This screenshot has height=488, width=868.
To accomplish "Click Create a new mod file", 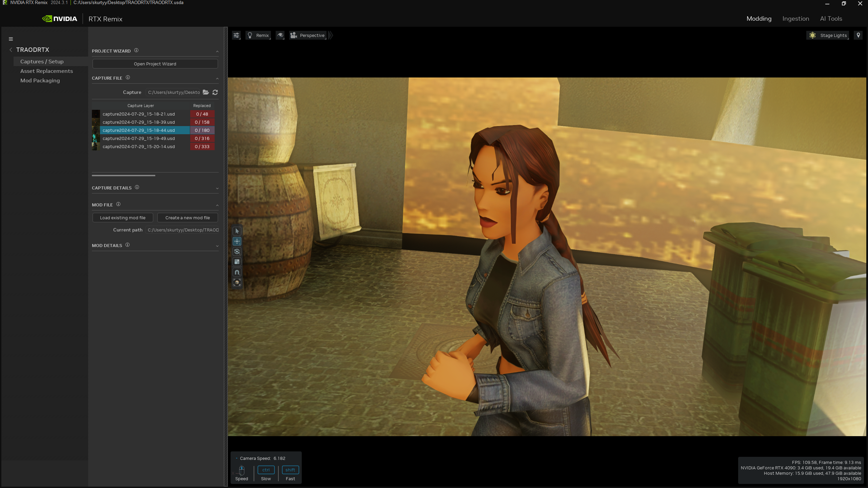I will click(188, 218).
